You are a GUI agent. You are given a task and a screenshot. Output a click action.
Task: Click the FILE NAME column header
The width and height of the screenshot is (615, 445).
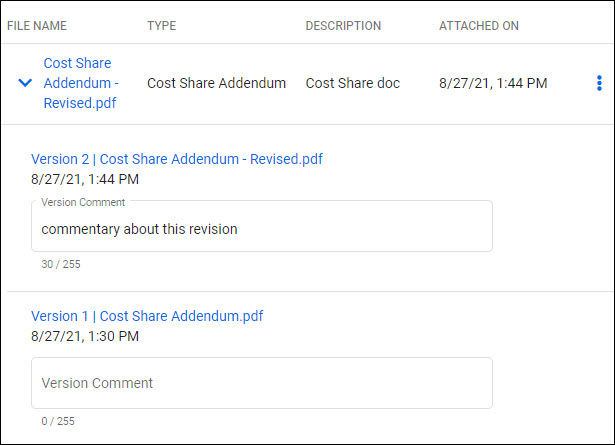click(37, 26)
